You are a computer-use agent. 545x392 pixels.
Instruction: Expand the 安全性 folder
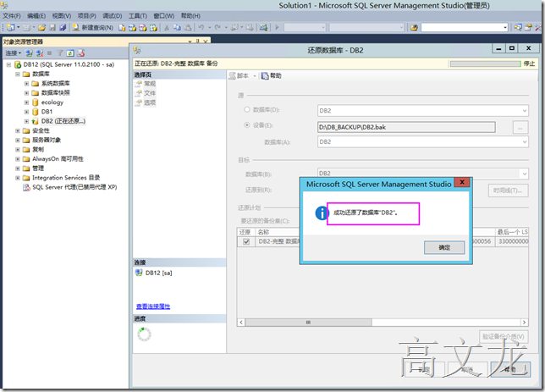(18, 130)
